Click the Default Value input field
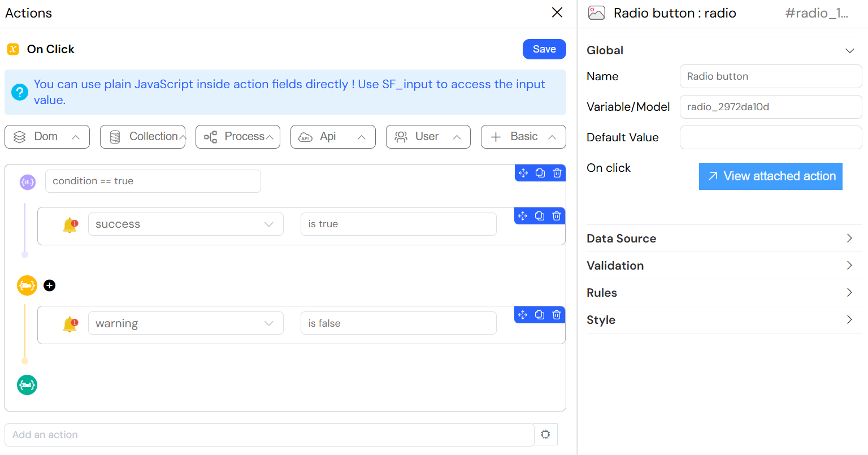 pyautogui.click(x=770, y=137)
